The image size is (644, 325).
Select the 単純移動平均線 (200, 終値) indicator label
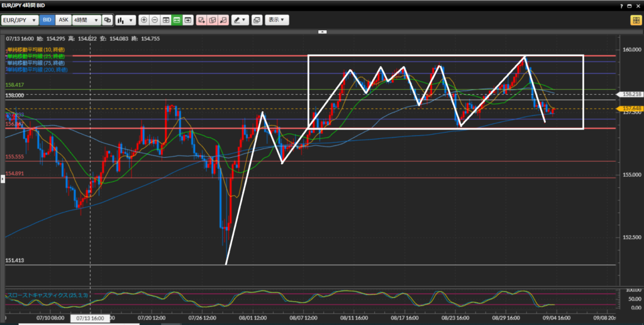coord(35,70)
